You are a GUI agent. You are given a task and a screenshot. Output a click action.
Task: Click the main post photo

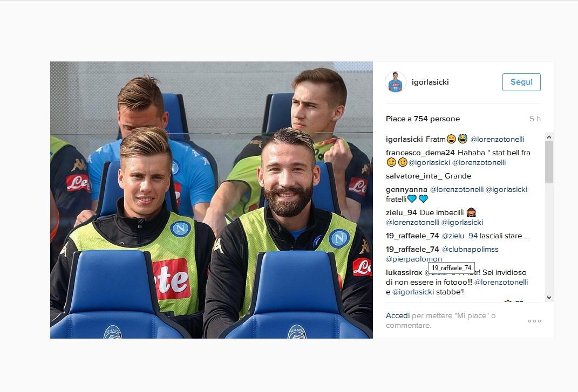coord(211,200)
